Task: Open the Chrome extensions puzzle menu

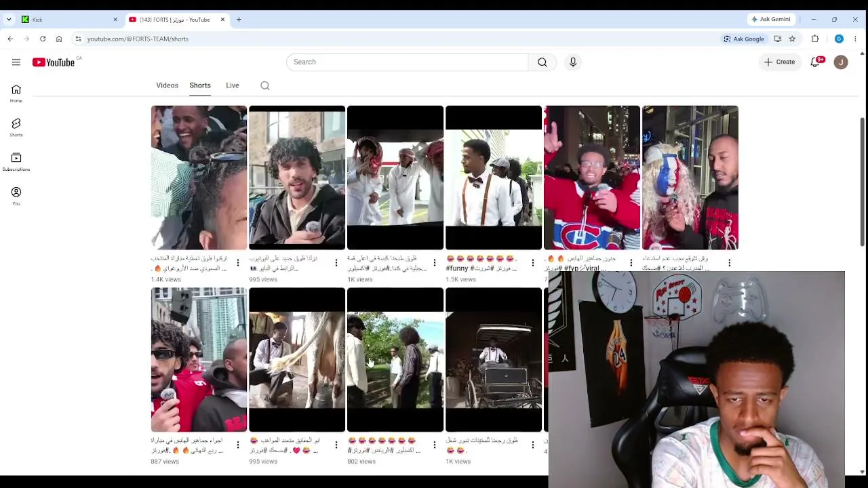Action: [815, 39]
